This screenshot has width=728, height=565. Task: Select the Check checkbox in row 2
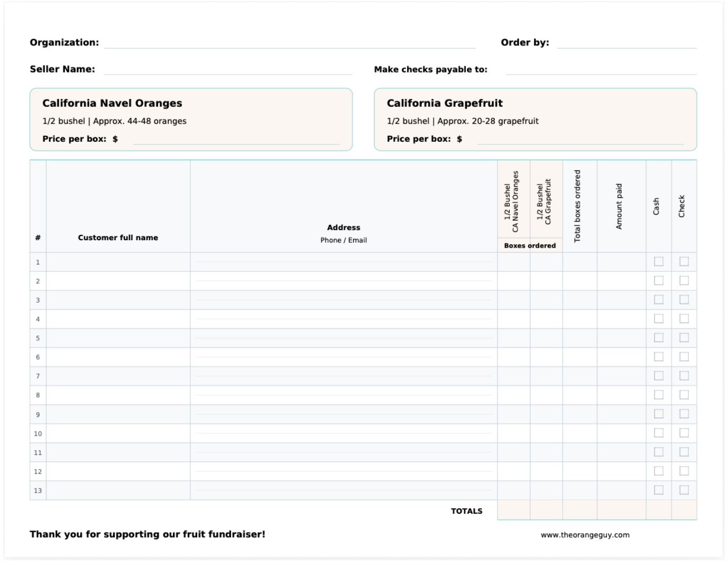click(684, 280)
